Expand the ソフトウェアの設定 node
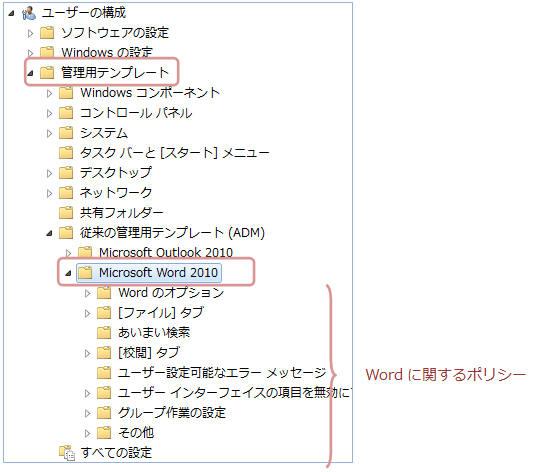Viewport: 544px width, 472px height. pyautogui.click(x=31, y=33)
